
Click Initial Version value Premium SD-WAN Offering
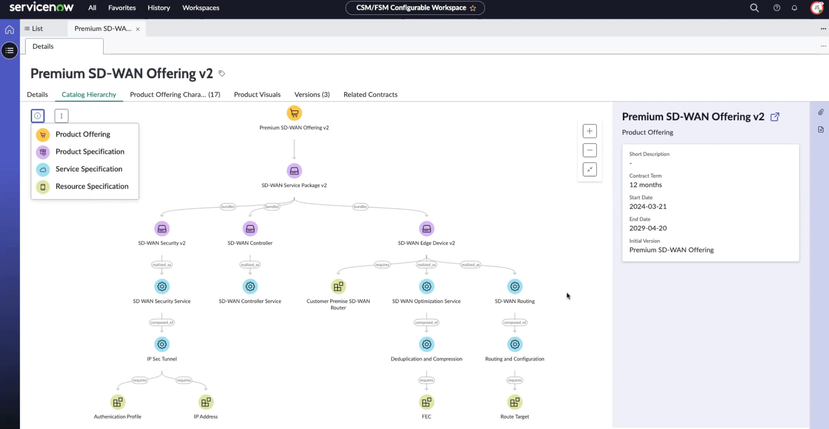[671, 250]
